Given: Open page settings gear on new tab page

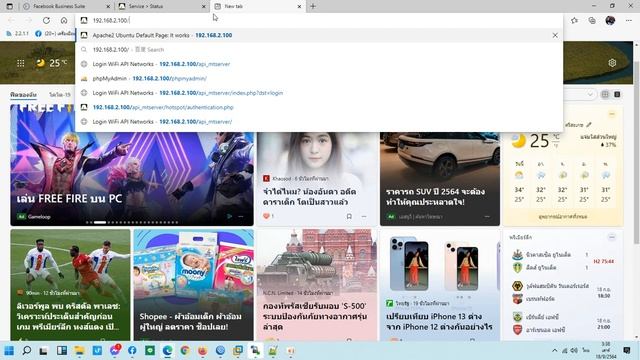Looking at the screenshot, I should [612, 63].
